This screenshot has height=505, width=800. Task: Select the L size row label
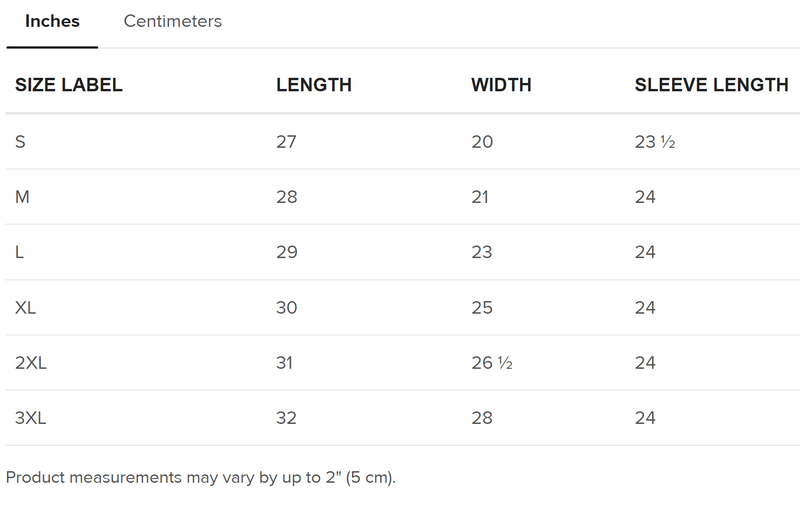pyautogui.click(x=21, y=252)
